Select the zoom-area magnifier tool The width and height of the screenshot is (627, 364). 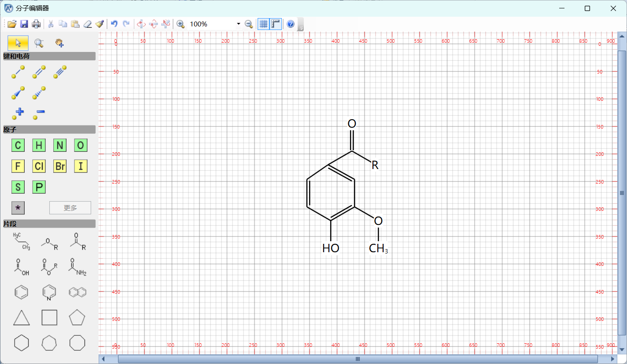click(x=39, y=43)
